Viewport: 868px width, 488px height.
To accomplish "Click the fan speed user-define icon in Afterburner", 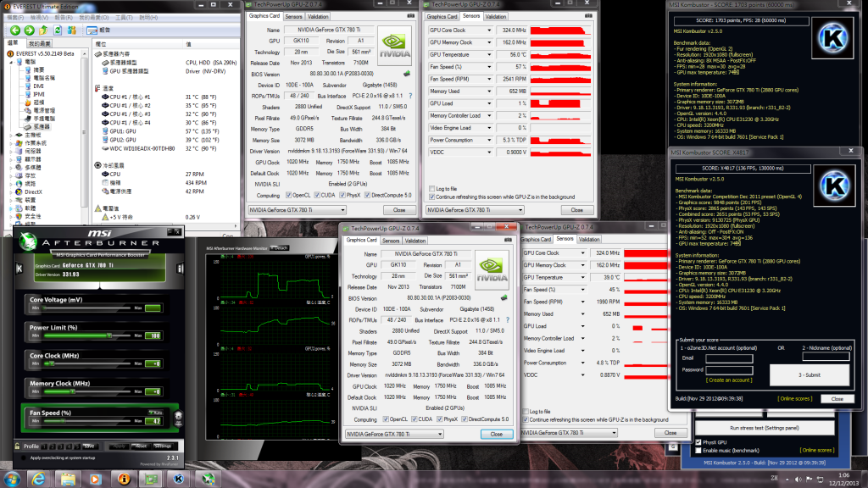I will coord(177,418).
